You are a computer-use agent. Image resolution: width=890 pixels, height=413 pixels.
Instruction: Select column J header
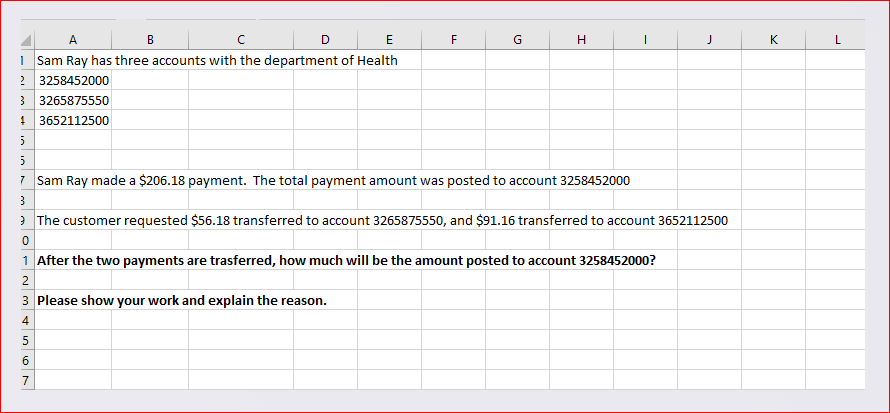(710, 40)
